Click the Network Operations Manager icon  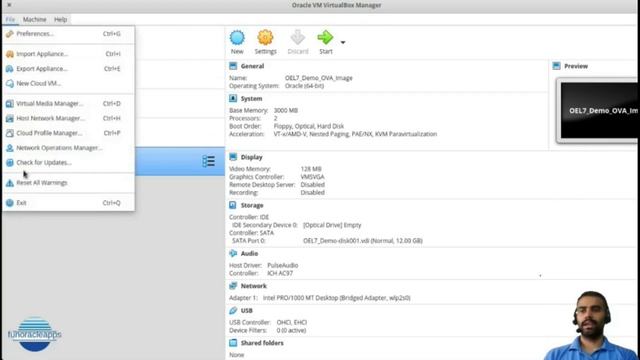tap(9, 148)
